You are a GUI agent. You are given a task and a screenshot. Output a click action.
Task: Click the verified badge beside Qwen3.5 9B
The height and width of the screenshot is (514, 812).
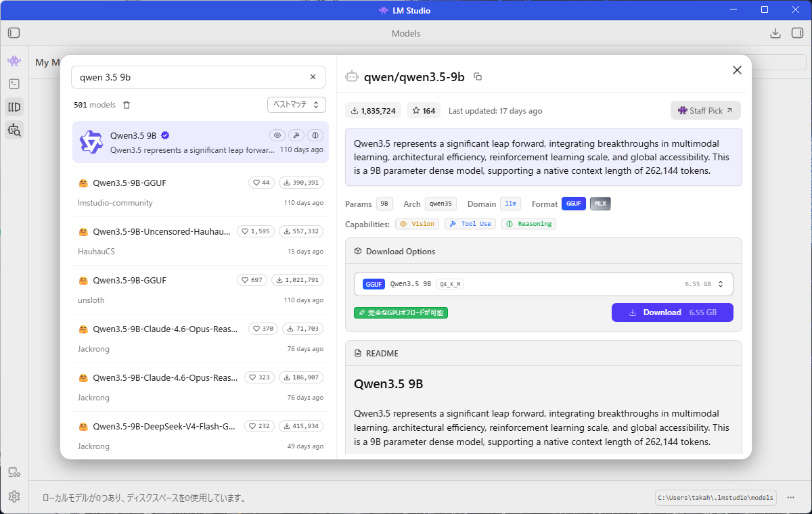tap(165, 135)
